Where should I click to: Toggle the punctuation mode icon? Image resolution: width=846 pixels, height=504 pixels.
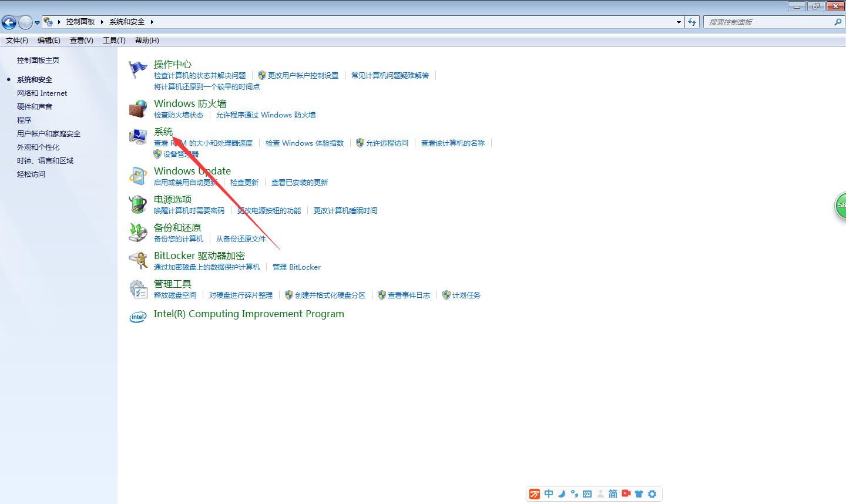(575, 494)
